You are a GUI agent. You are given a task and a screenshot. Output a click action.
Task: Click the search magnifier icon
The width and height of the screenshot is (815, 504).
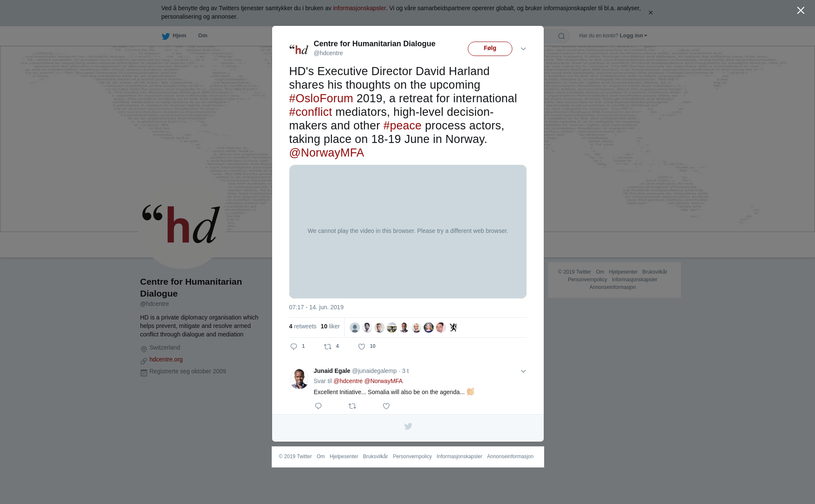[x=562, y=36]
